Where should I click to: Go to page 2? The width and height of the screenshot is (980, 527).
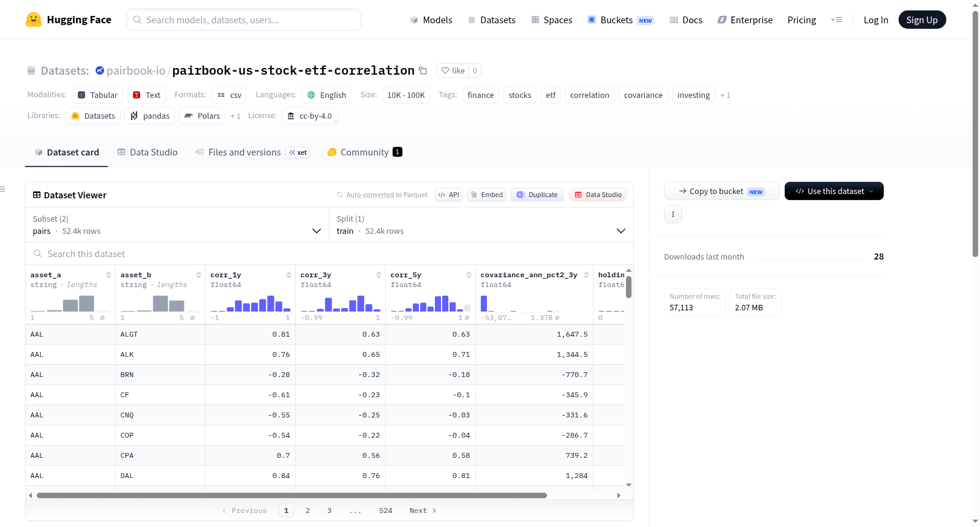click(x=307, y=510)
